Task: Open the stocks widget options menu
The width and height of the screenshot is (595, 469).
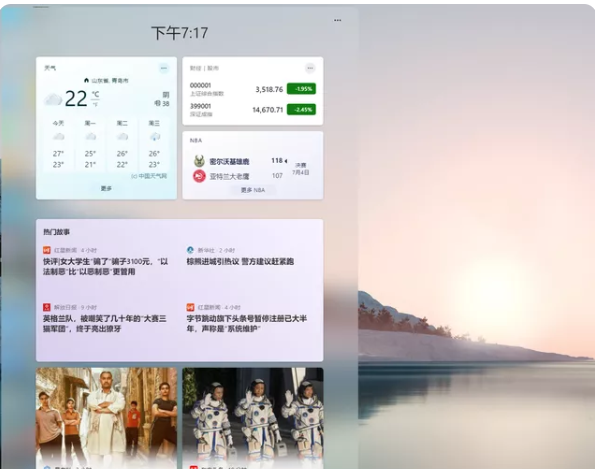Action: 310,68
